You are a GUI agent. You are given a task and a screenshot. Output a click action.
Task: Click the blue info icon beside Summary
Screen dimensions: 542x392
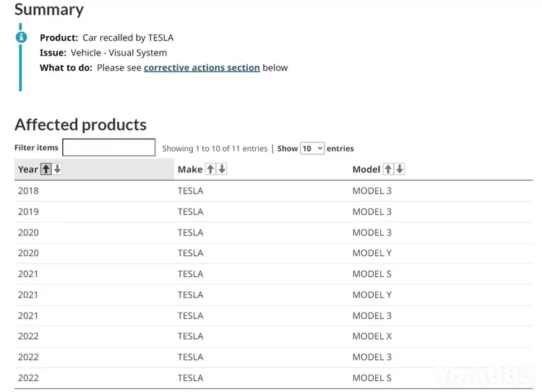point(21,37)
